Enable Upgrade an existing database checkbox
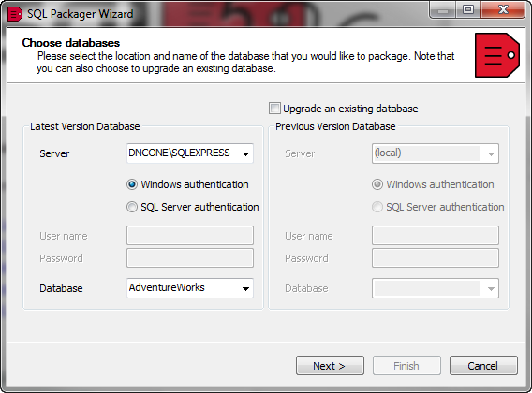Screen dimensions: 532x393 point(274,109)
